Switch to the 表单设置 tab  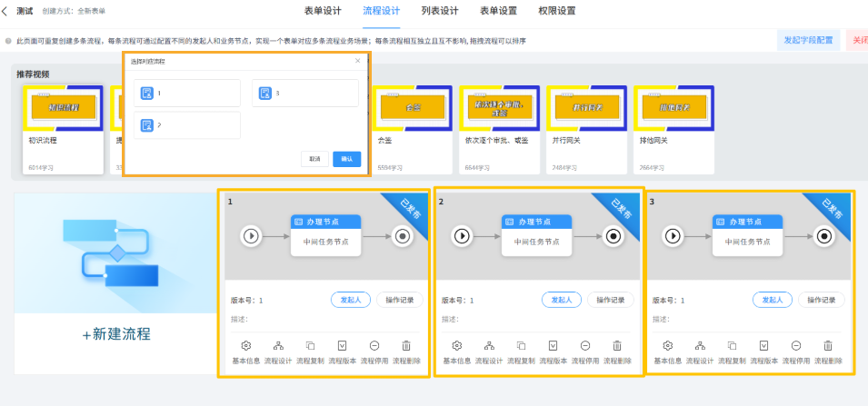(x=498, y=11)
